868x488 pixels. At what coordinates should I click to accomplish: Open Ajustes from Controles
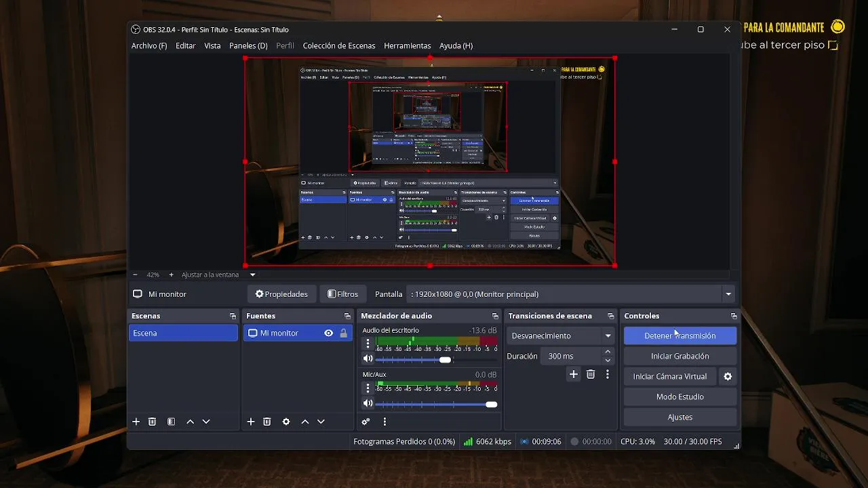680,417
